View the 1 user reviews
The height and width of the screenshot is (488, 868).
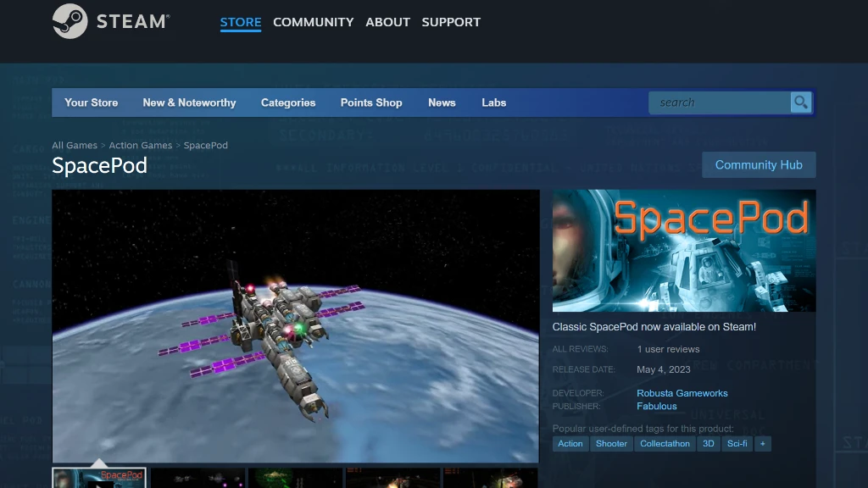click(669, 348)
